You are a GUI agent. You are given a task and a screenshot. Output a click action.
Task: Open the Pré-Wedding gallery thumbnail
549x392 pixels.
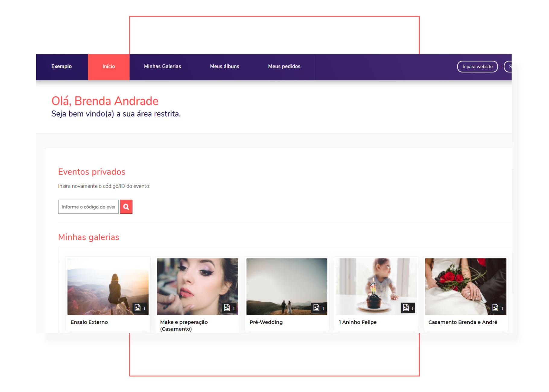(287, 286)
